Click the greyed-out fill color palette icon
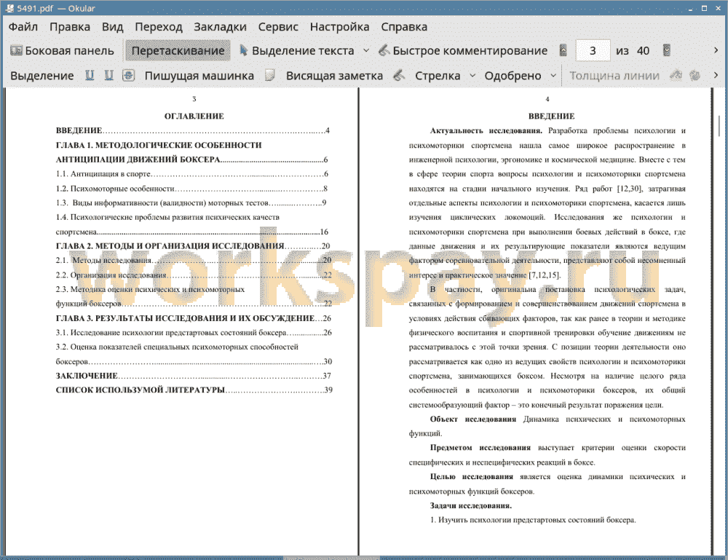 [695, 75]
